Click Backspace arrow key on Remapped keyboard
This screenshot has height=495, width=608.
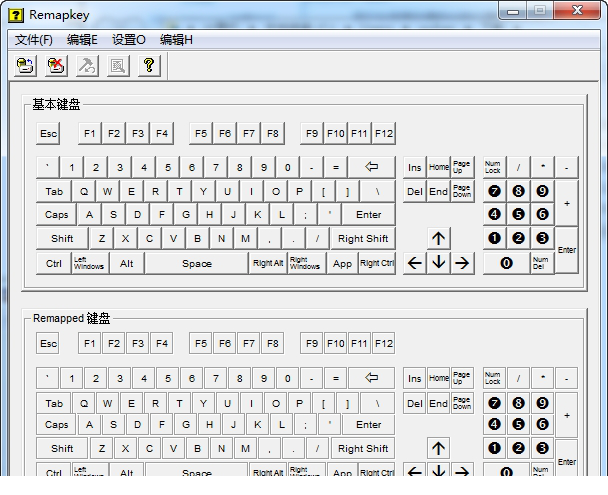(371, 378)
